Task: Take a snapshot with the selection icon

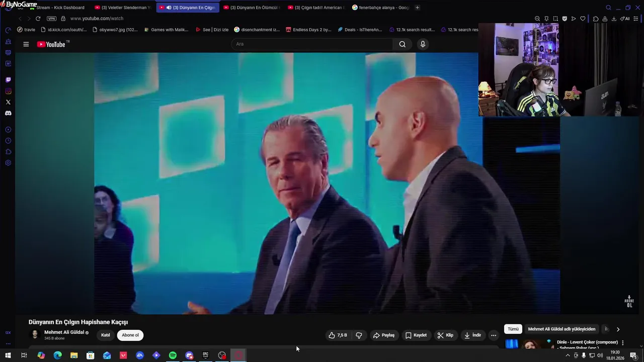Action: [x=555, y=19]
